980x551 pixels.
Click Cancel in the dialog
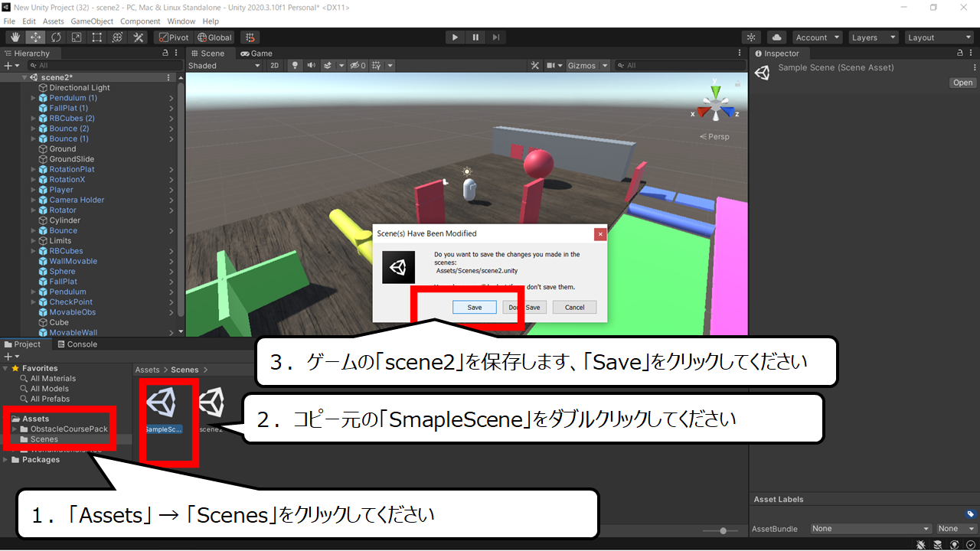(574, 307)
